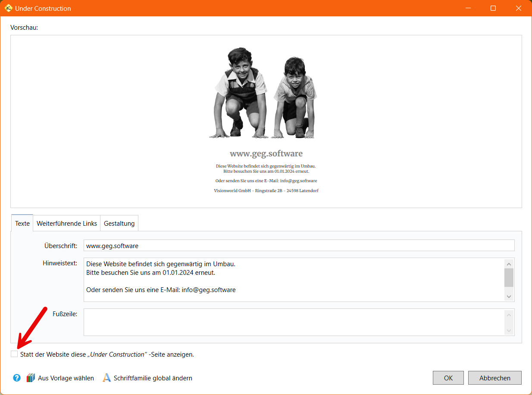Click the Hinweistext scrollbar down arrow
Screen dimensions: 532x395
(509, 296)
